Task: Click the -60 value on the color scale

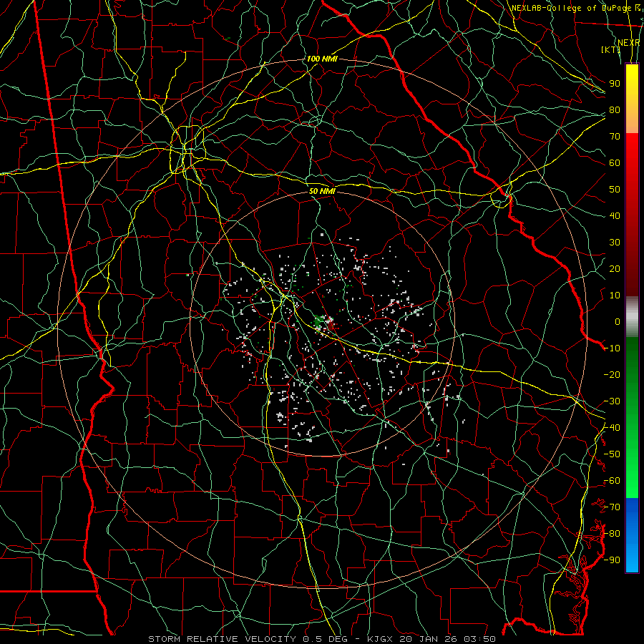Action: coord(612,481)
